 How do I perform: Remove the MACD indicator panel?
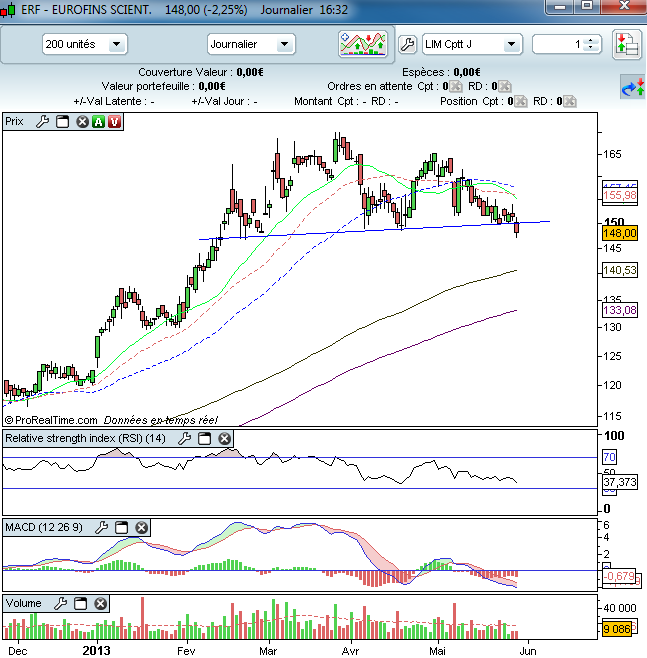(x=142, y=527)
